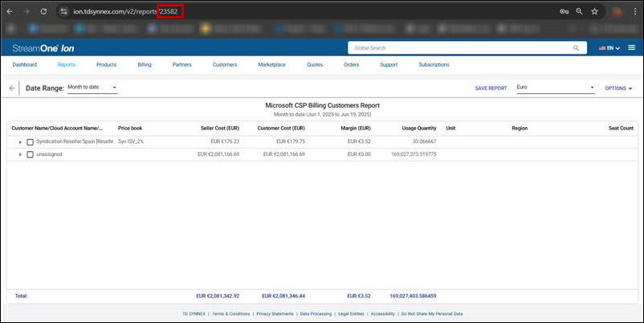
Task: Click the EUR €176.23 seller cost cell
Action: 225,141
